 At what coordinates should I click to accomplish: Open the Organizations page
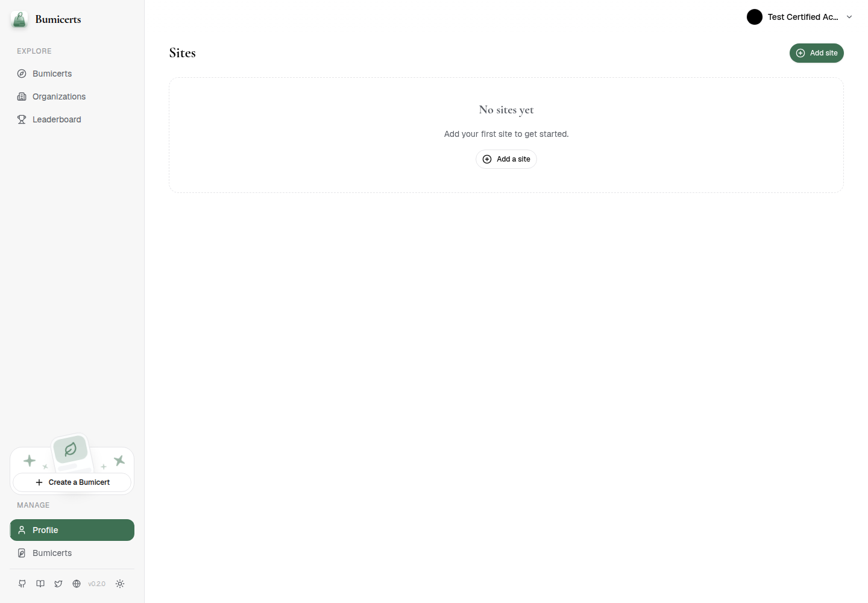(x=72, y=96)
